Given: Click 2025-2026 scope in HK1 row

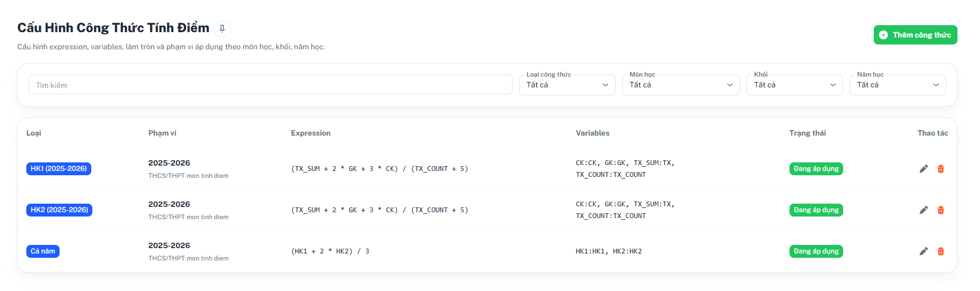Looking at the screenshot, I should click(169, 163).
